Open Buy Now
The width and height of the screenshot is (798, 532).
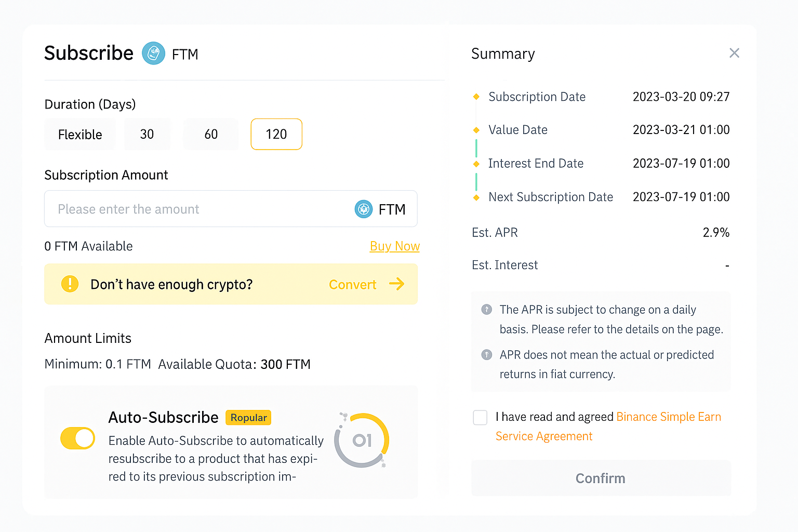(x=394, y=246)
